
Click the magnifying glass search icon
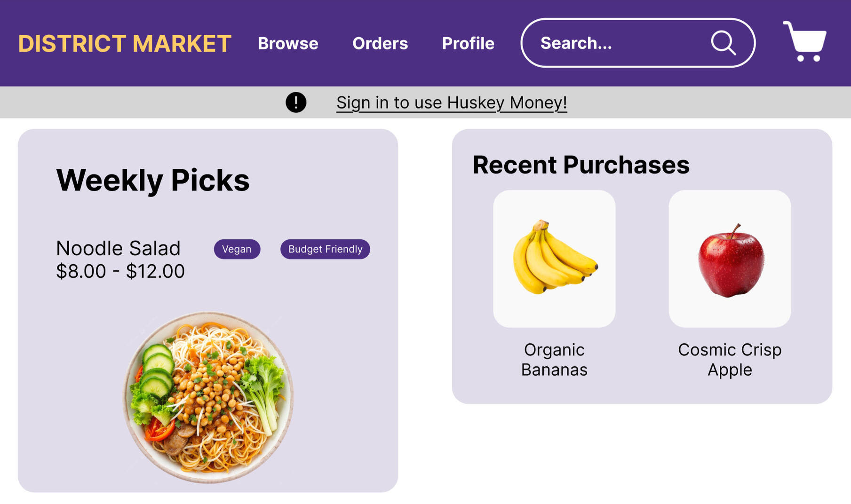[x=723, y=43]
